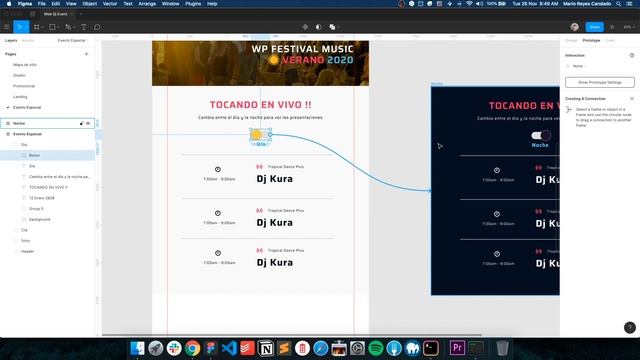Open Spotify in the dock
The image size is (640, 360).
coord(376,348)
